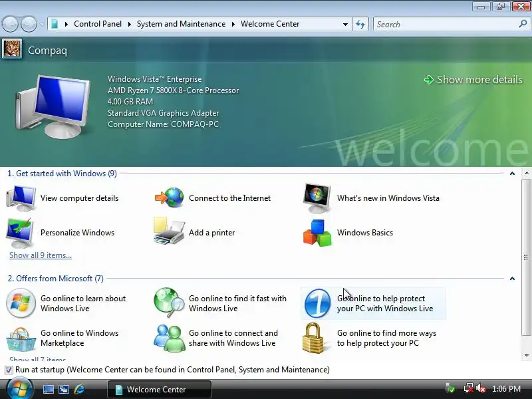Click Connect to the Internet text
The height and width of the screenshot is (399, 532).
pyautogui.click(x=229, y=198)
